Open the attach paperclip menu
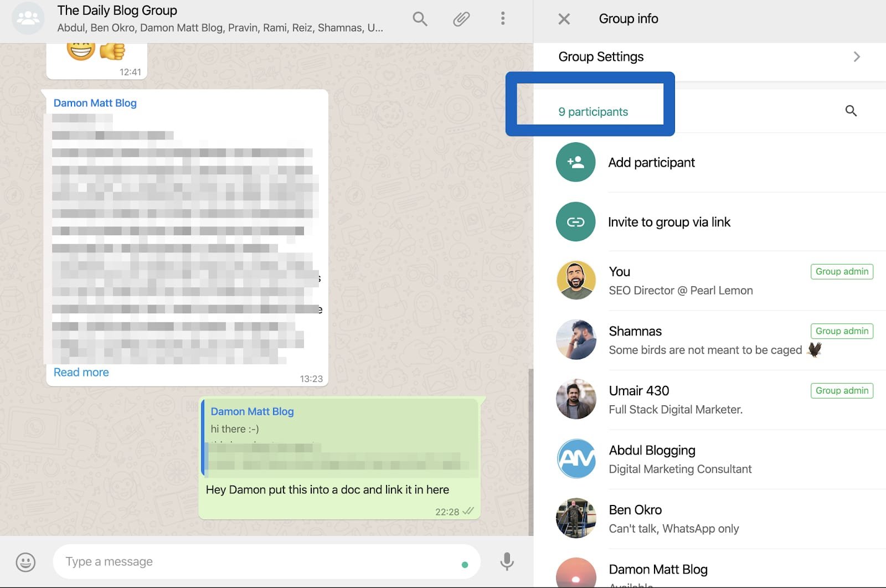Image resolution: width=886 pixels, height=588 pixels. point(461,19)
